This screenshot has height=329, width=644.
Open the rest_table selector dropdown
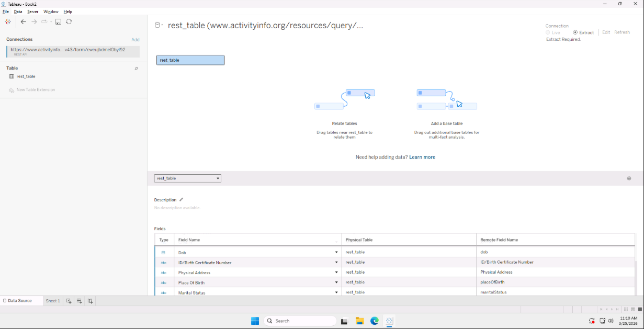coord(187,178)
